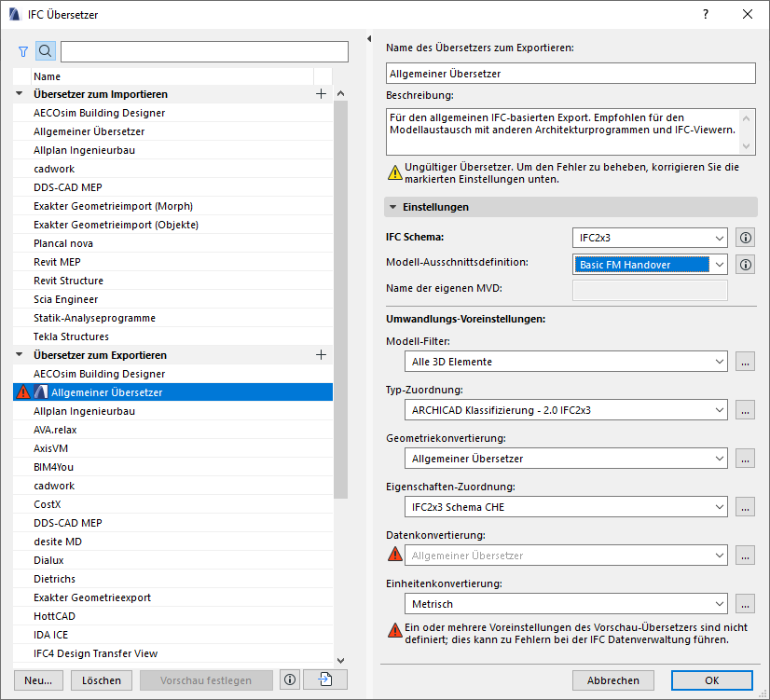Open the Datenkonvertierung dropdown
The image size is (770, 700).
[x=566, y=556]
